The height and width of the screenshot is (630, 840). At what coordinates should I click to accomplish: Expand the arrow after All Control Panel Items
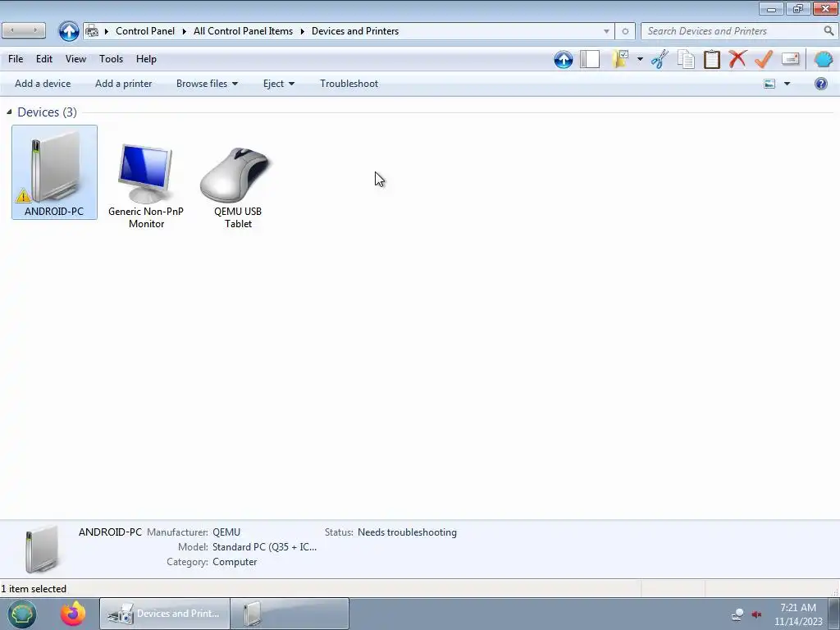point(302,31)
